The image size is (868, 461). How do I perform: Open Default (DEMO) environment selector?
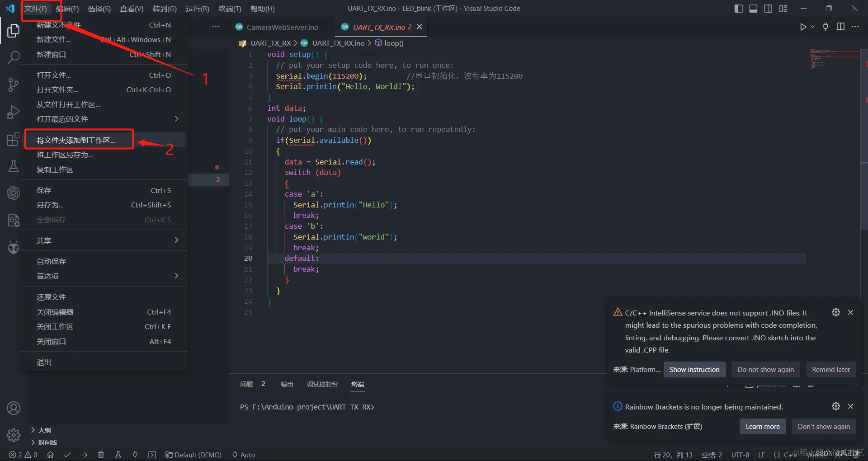pos(193,455)
